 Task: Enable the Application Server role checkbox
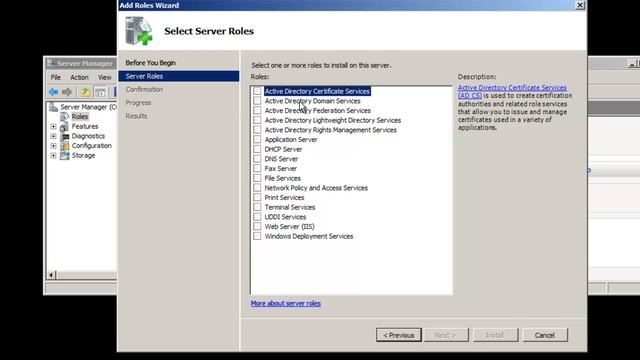click(x=257, y=139)
